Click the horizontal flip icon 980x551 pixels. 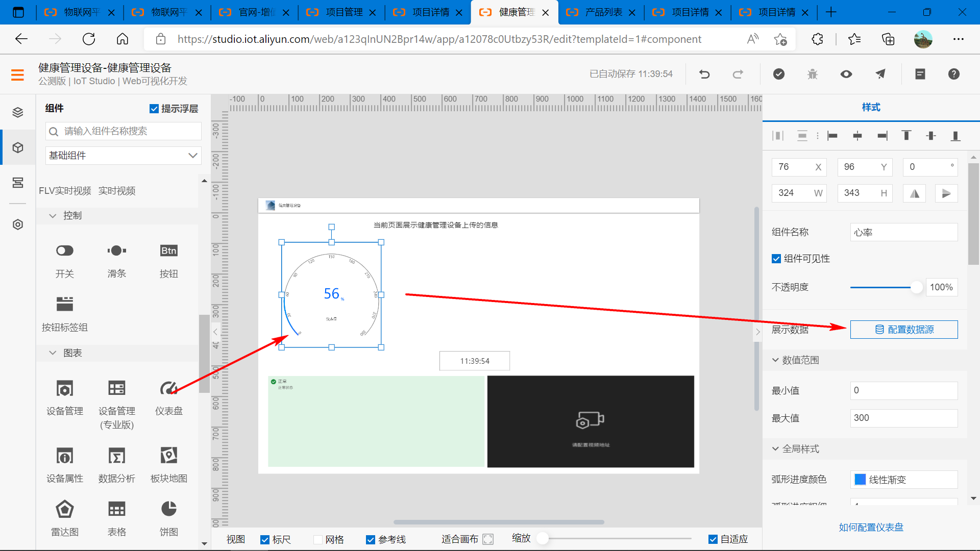pyautogui.click(x=914, y=193)
